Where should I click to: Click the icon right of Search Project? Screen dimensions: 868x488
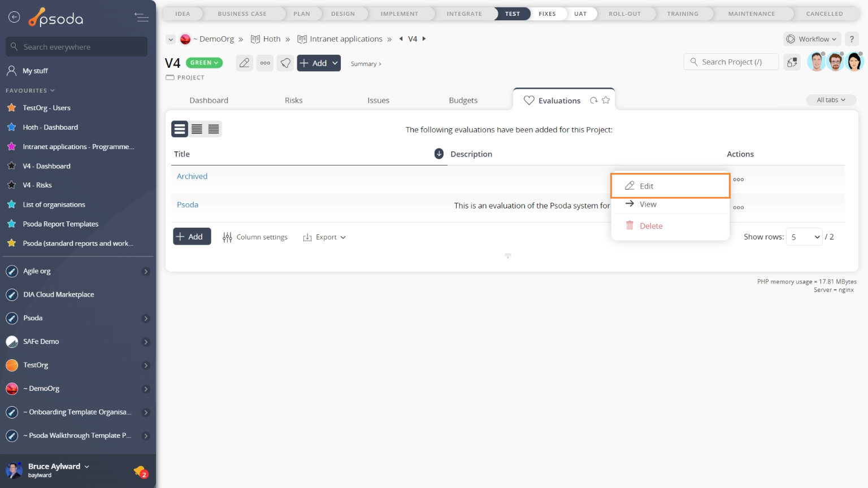(792, 62)
